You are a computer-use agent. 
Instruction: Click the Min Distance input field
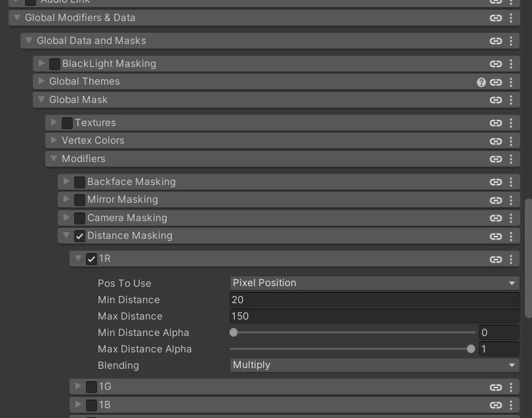coord(374,300)
